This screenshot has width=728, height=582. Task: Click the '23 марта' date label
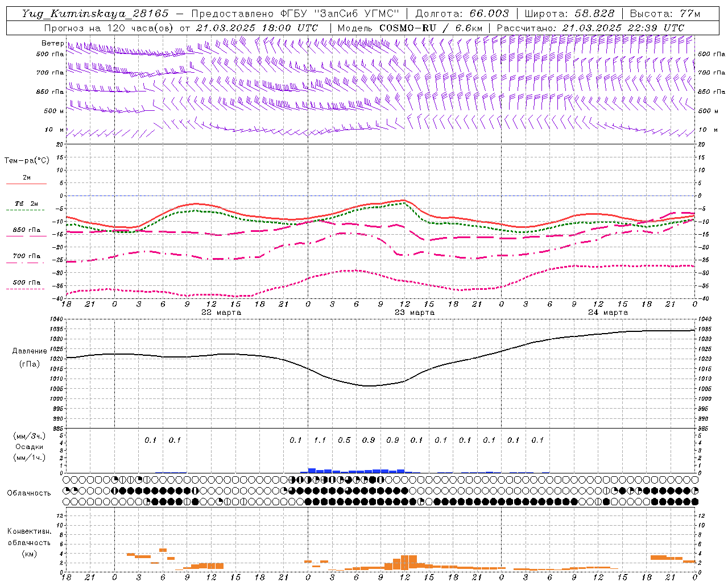tap(415, 313)
